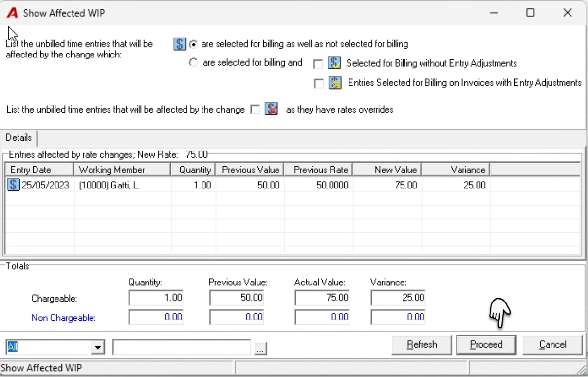
Task: Click the dollar icon in the 25/05/2023 entry row
Action: (x=14, y=185)
